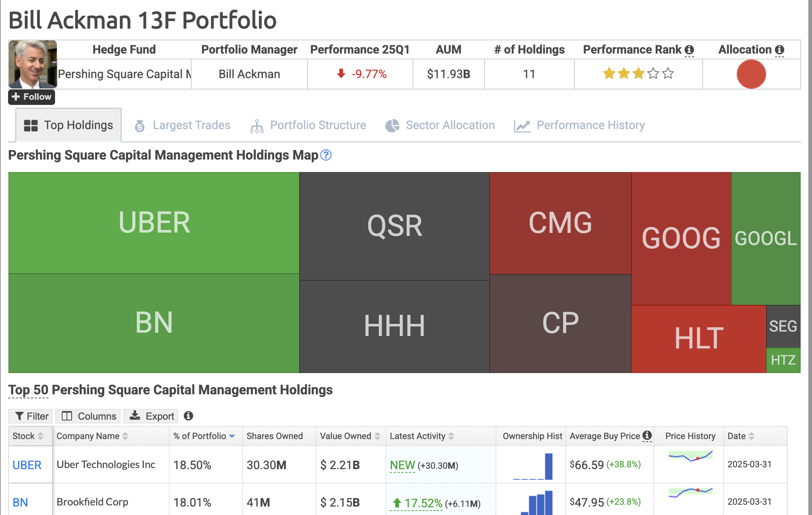
Task: Open the Portfolio Structure tab
Action: point(308,125)
